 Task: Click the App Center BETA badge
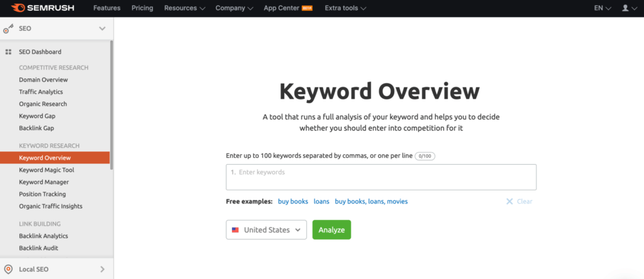tap(307, 8)
